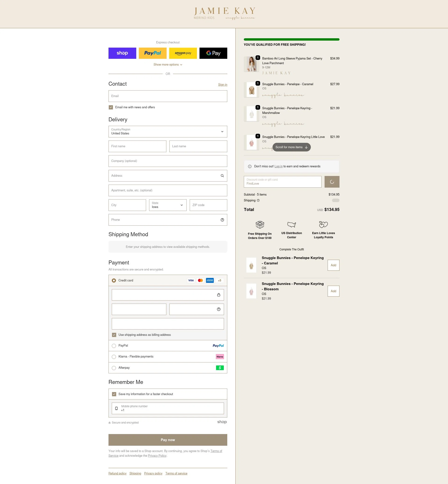The height and width of the screenshot is (484, 448).
Task: Open the Sign in link
Action: pos(223,84)
